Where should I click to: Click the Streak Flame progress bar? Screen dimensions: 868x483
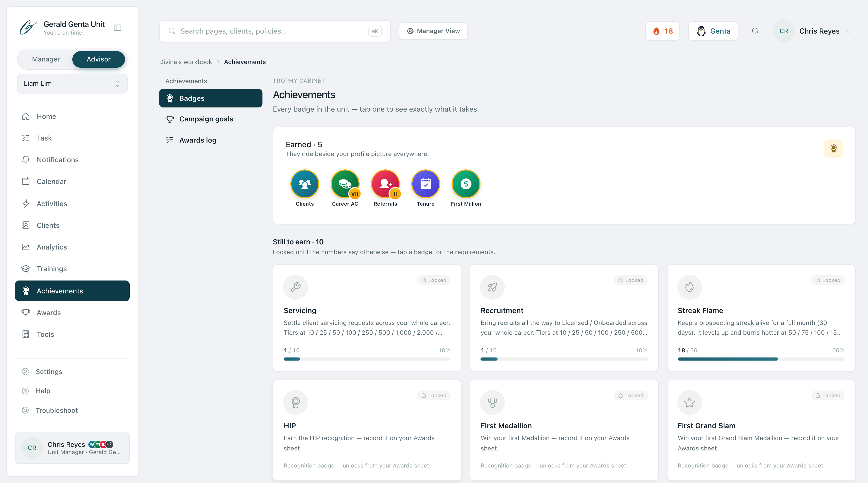pyautogui.click(x=761, y=359)
